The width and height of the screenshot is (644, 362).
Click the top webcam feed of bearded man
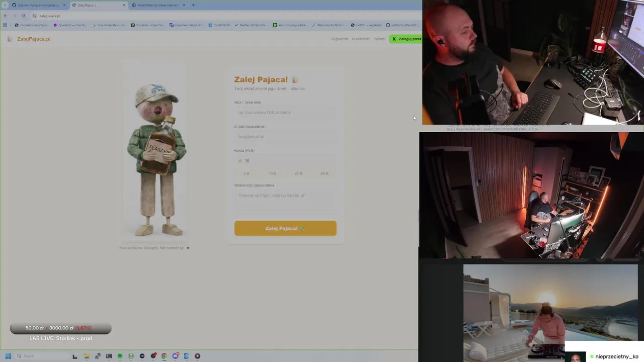pos(533,62)
